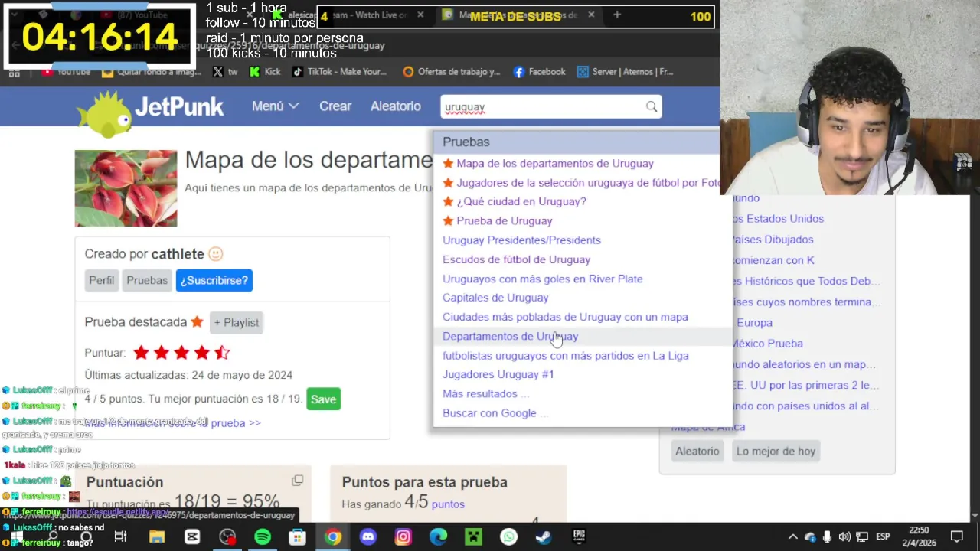Click the volume icon in system tray
Screen dimensions: 980x551
[844, 537]
